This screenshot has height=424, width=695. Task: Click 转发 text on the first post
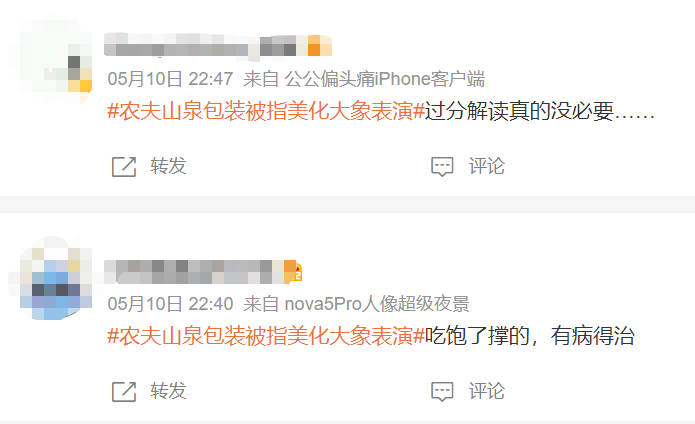[x=168, y=166]
